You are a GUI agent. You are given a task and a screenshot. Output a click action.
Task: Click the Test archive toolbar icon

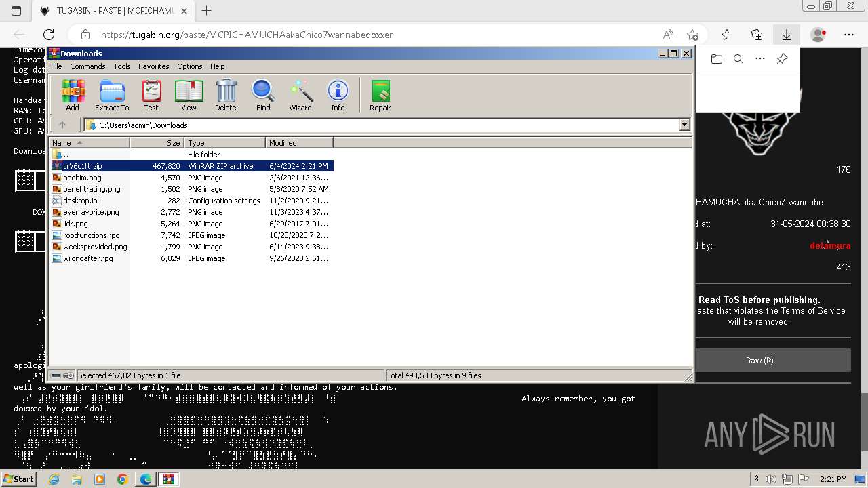click(x=151, y=96)
